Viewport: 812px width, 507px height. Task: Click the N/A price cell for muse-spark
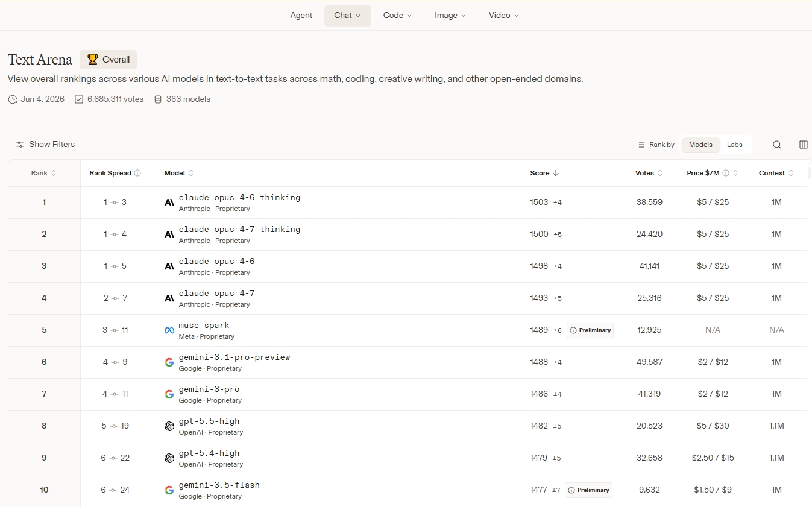[713, 330]
